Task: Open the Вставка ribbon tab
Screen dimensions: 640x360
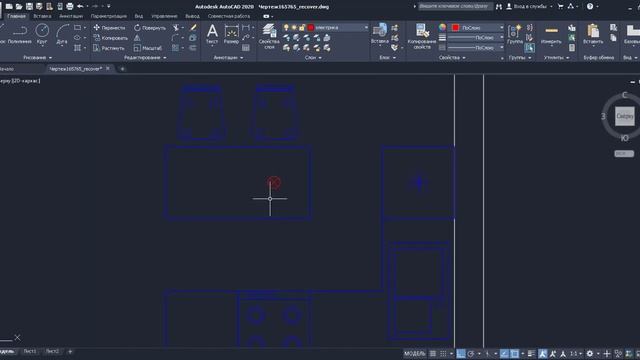Action: click(x=42, y=16)
